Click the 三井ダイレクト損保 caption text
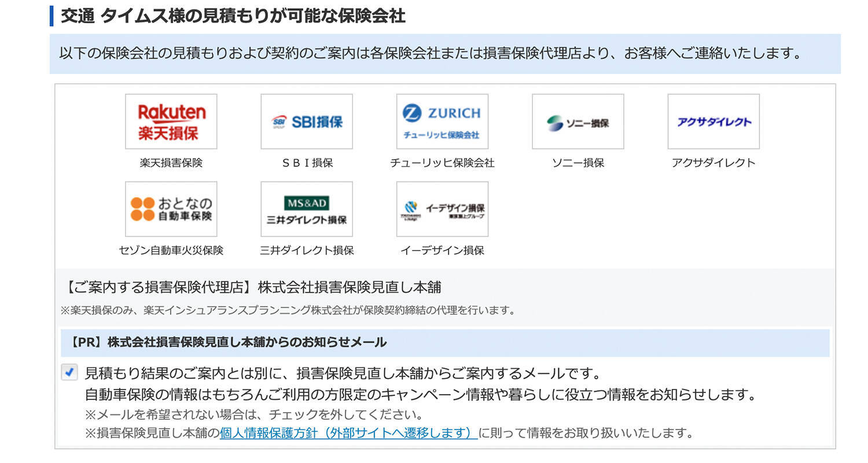The image size is (868, 463). (307, 251)
